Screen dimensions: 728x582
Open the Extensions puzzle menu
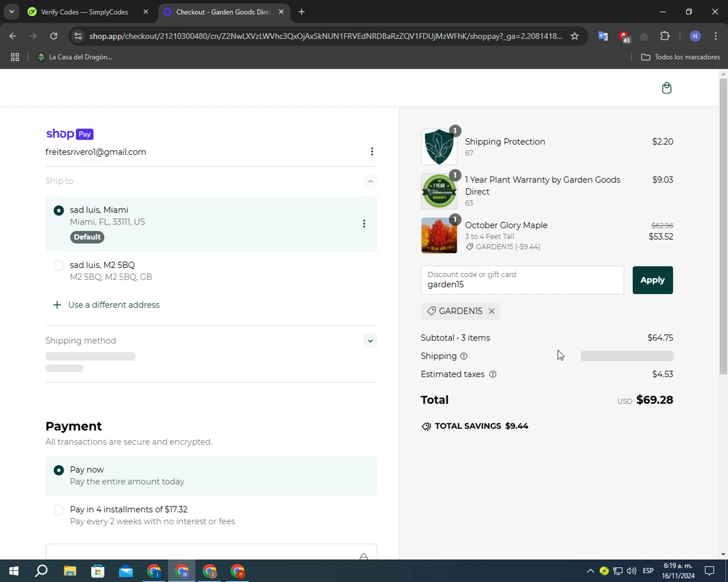[x=665, y=36]
